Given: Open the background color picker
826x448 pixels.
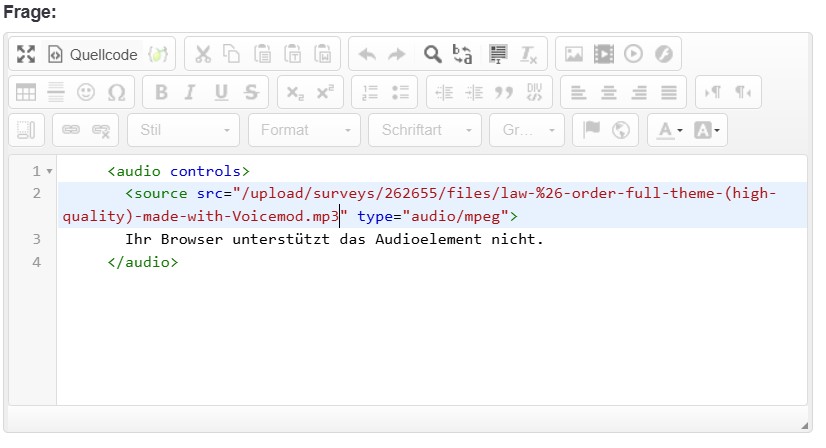Looking at the screenshot, I should 707,130.
